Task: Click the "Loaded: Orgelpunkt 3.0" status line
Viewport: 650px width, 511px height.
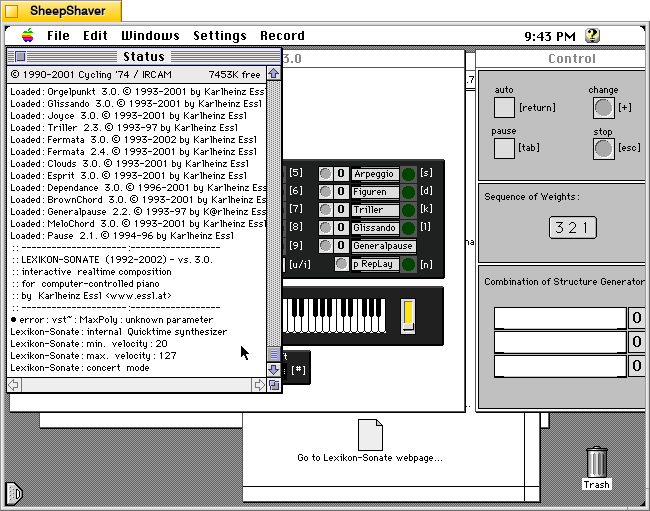Action: tap(137, 92)
